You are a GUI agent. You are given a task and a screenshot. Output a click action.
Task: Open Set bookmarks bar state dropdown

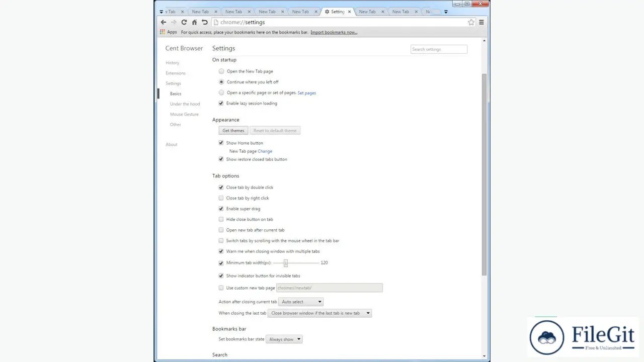pyautogui.click(x=284, y=339)
